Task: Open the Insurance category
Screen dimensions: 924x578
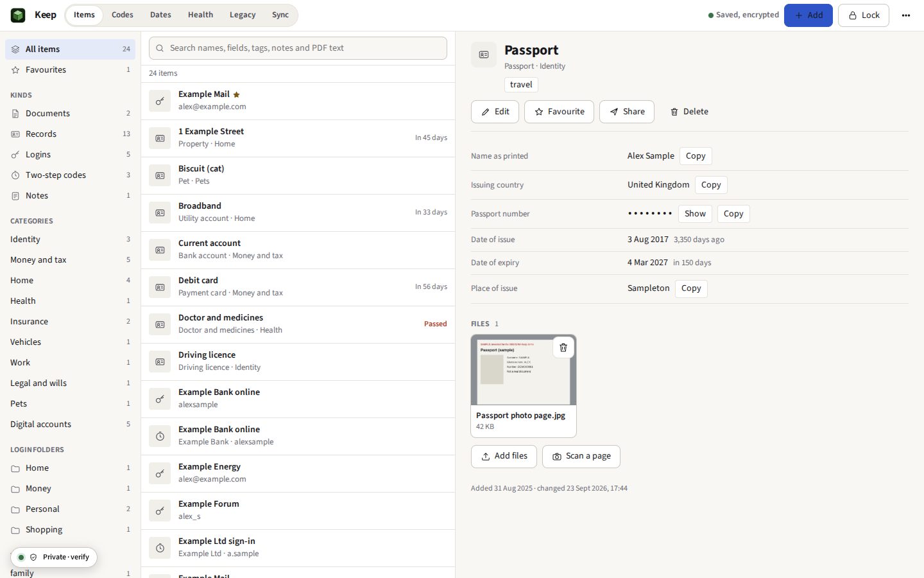Action: [71, 322]
